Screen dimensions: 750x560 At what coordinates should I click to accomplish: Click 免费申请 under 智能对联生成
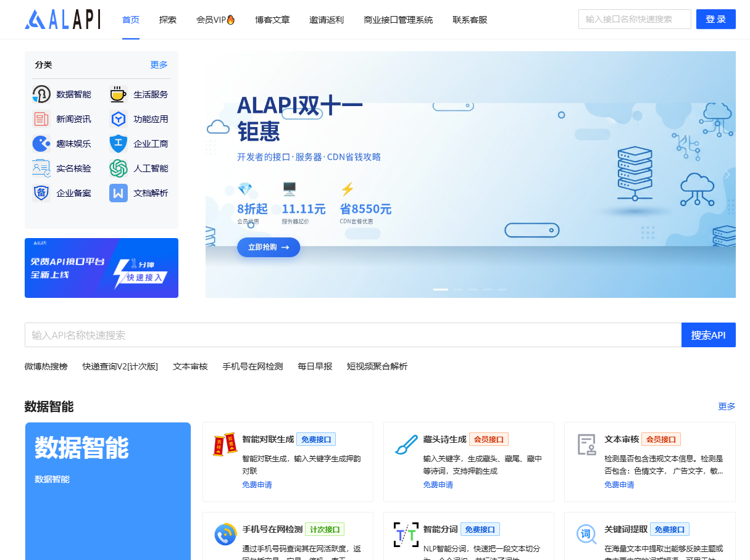[257, 485]
